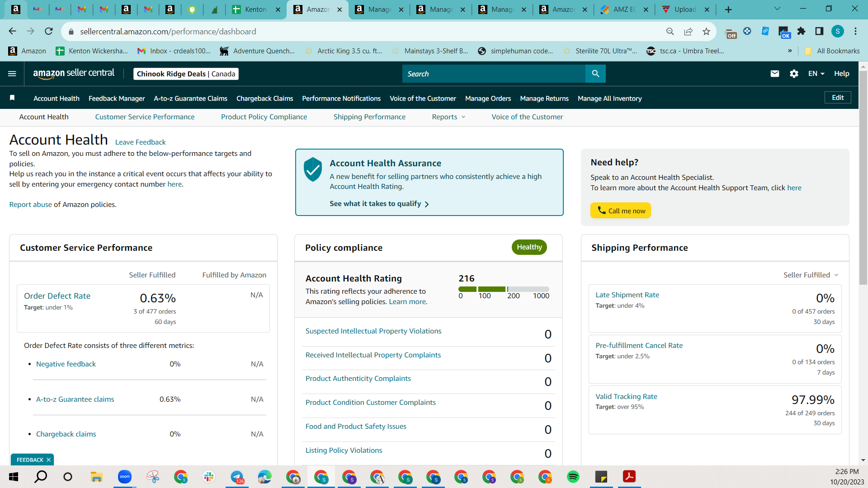Click the Account Health Rating progress bar
Screen dimensions: 868x488
[x=504, y=289]
